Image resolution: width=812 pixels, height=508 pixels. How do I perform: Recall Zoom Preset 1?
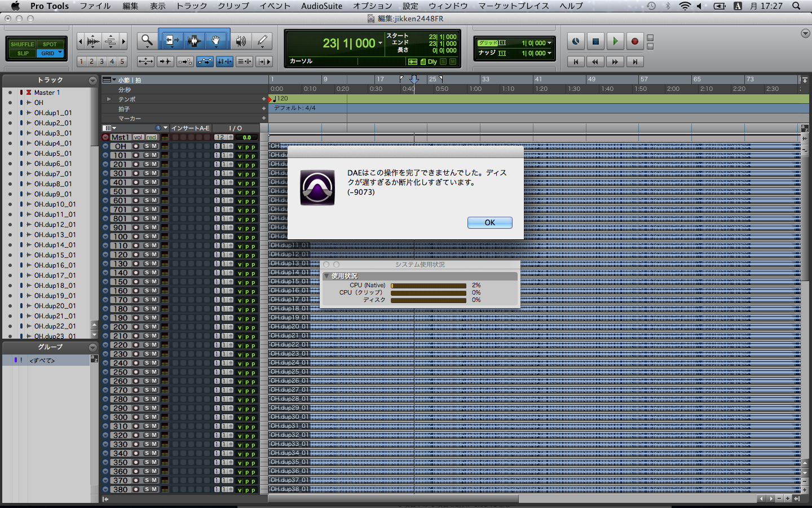click(81, 62)
